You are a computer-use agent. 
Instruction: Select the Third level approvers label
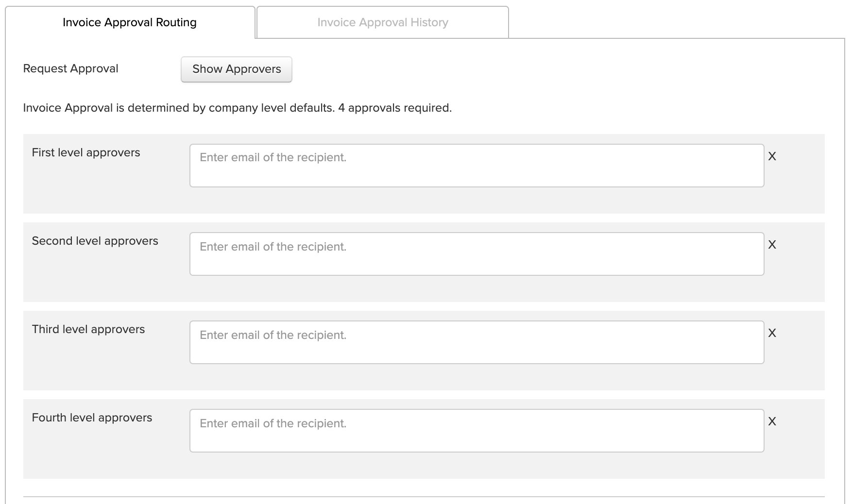(88, 329)
